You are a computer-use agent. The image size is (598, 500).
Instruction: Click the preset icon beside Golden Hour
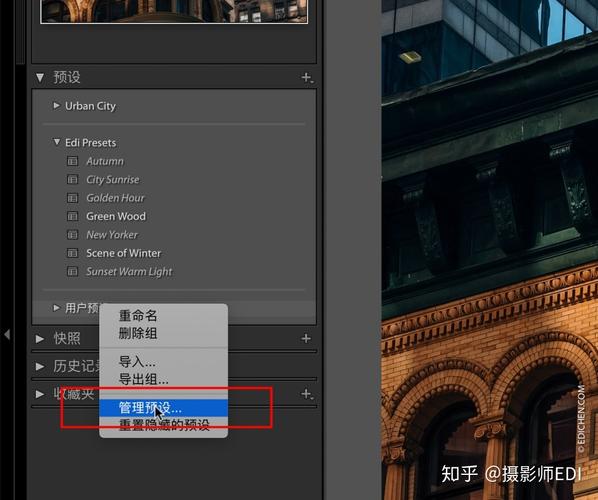(x=72, y=198)
